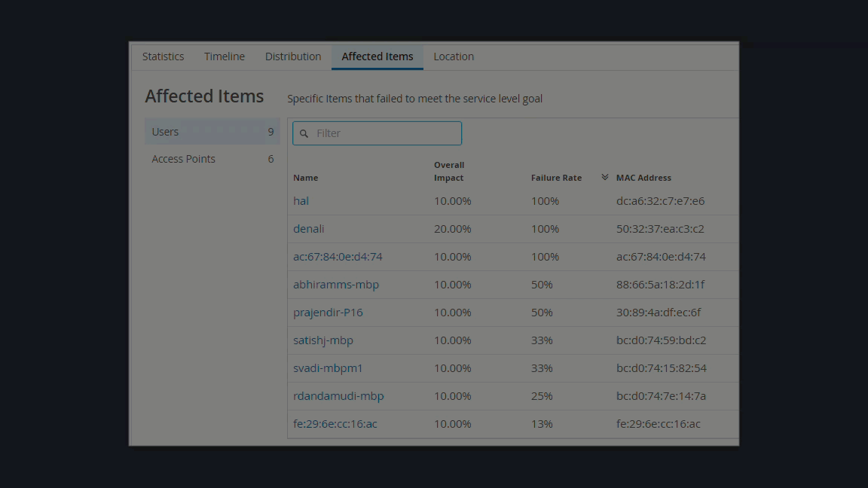Click the rdandamudi-mbp user link
The height and width of the screenshot is (488, 868).
(x=338, y=396)
